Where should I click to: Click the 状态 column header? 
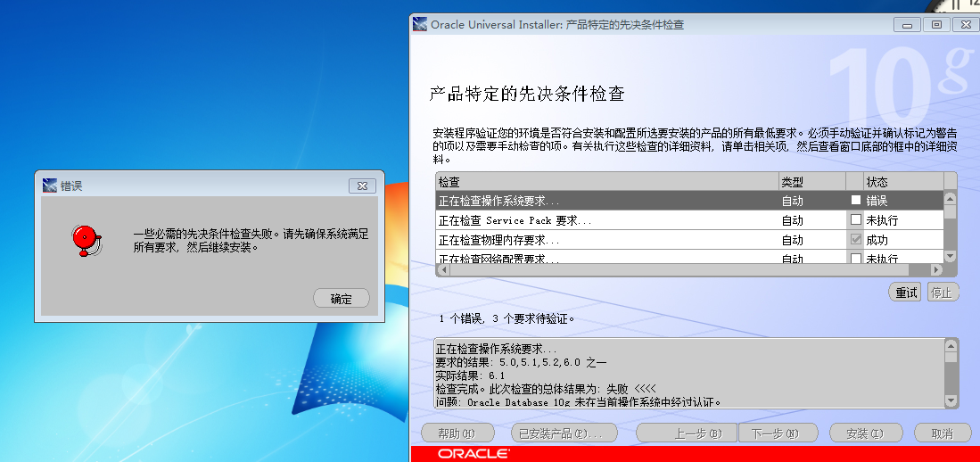903,182
